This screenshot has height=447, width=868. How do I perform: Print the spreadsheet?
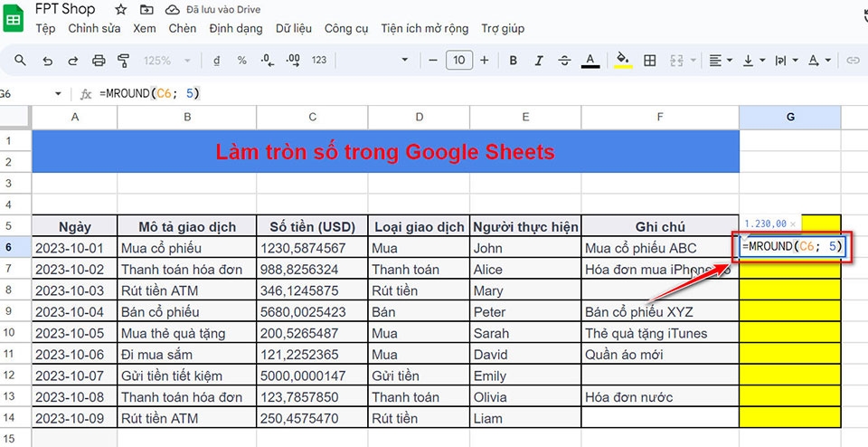click(x=99, y=61)
